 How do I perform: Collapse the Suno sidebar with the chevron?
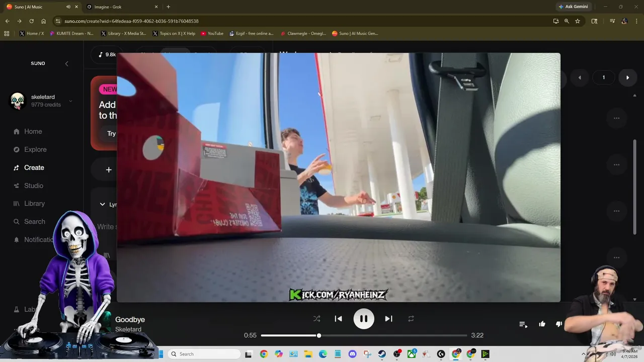pos(66,63)
